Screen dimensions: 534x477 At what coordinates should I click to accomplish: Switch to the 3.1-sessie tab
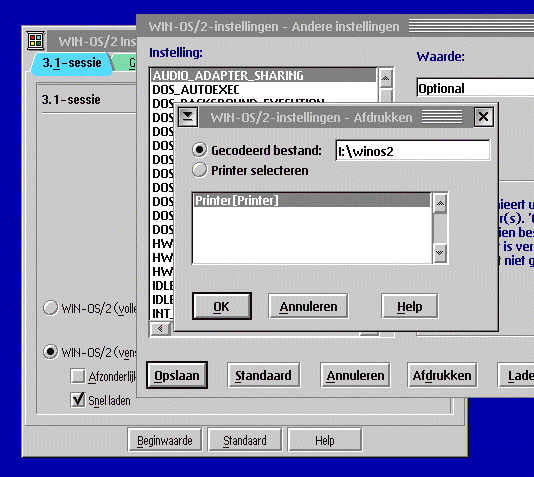click(72, 63)
